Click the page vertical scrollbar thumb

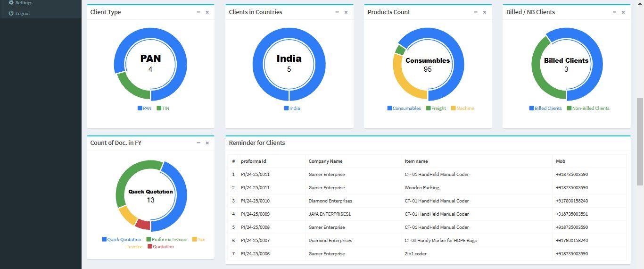click(x=640, y=142)
